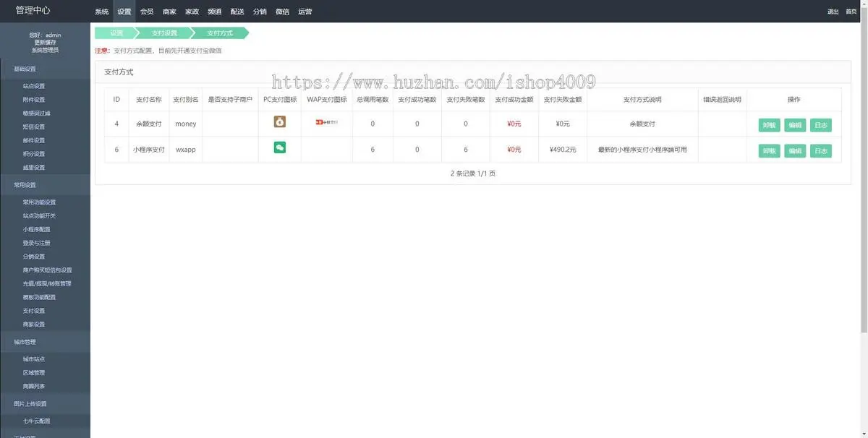Screen dimensions: 868x438
Task: Go to 首页 via the top-right link
Action: tap(851, 12)
